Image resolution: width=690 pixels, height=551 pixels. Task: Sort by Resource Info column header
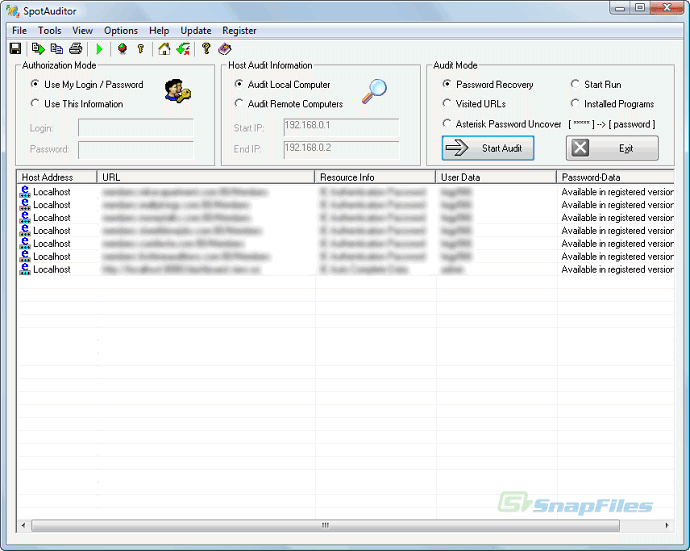[x=375, y=177]
